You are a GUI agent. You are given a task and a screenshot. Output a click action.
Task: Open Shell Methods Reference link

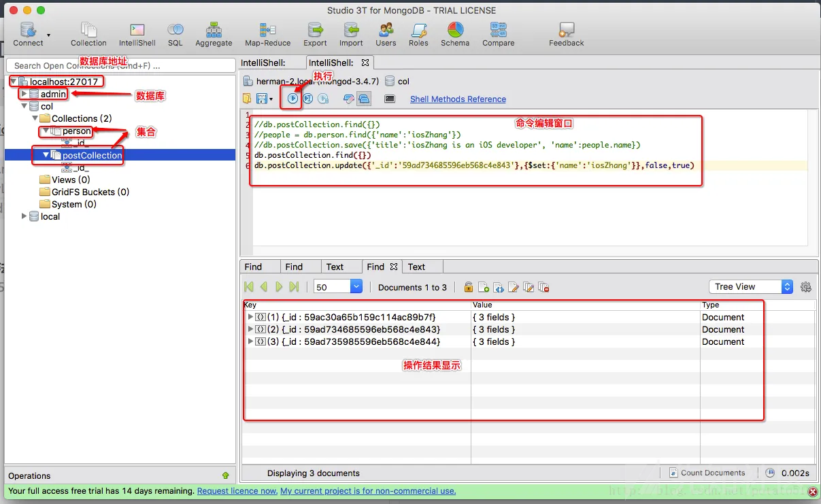click(x=458, y=99)
